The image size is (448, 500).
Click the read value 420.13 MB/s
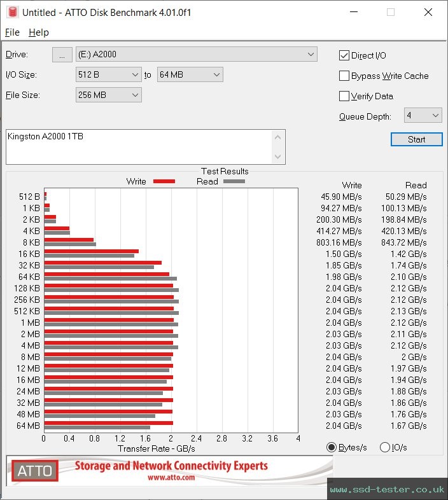coord(403,231)
